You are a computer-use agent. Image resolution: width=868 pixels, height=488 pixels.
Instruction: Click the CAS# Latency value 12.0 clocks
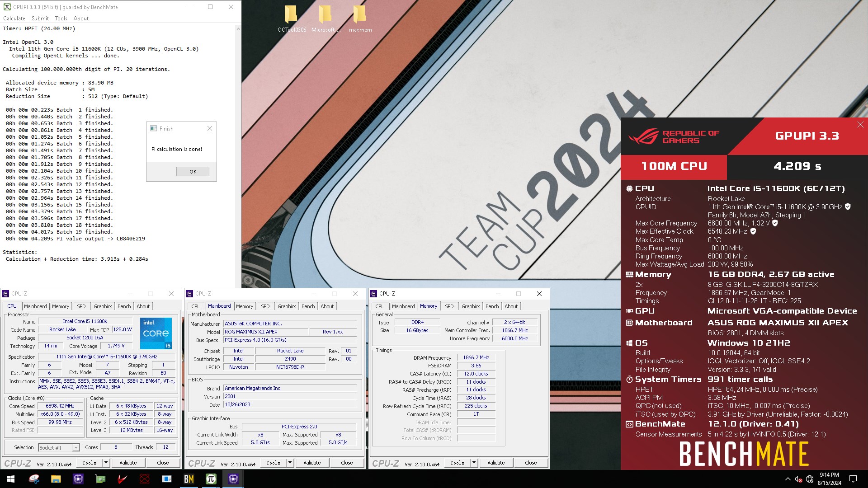476,374
